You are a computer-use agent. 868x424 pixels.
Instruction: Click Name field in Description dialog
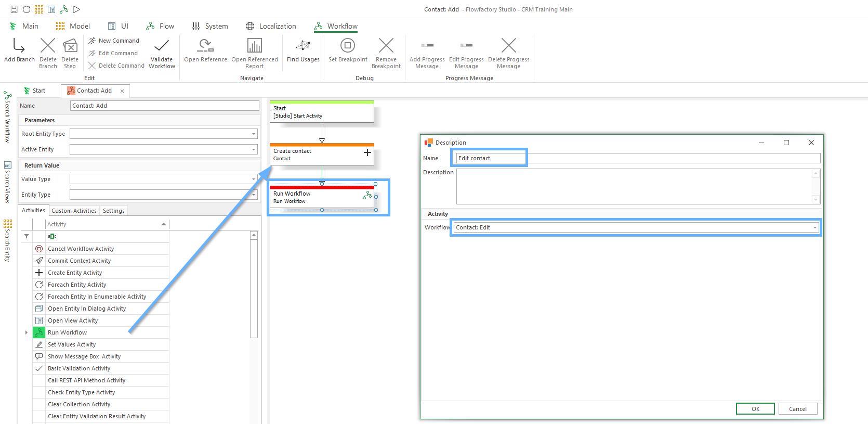638,158
